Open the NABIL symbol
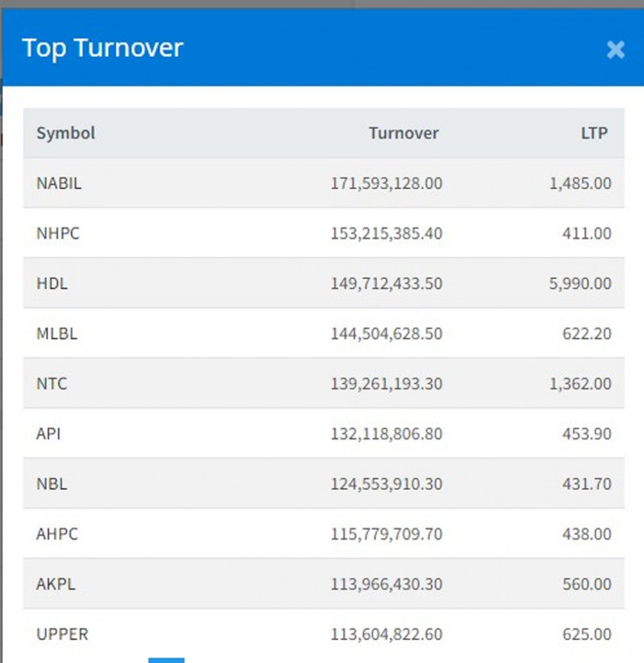Viewport: 644px width, 663px height. click(x=59, y=183)
